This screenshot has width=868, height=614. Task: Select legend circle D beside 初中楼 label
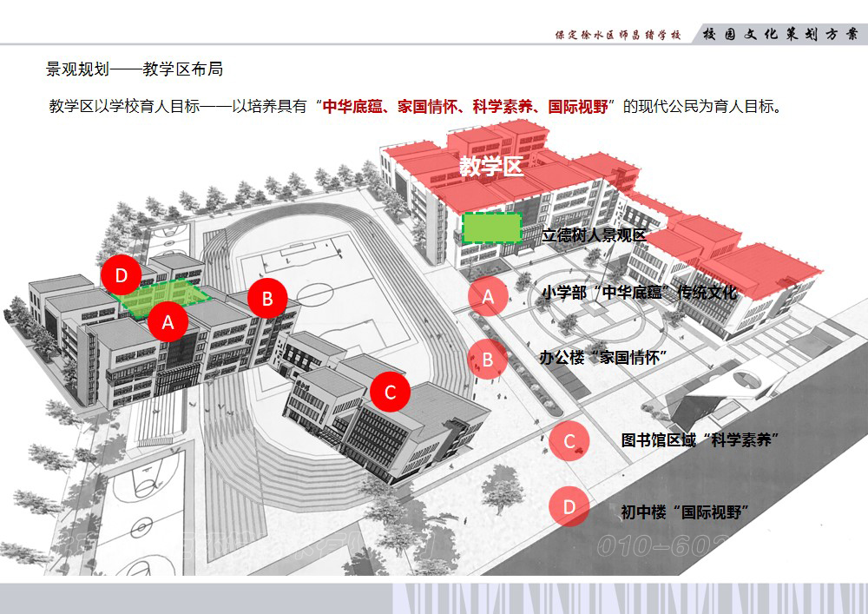(x=569, y=506)
